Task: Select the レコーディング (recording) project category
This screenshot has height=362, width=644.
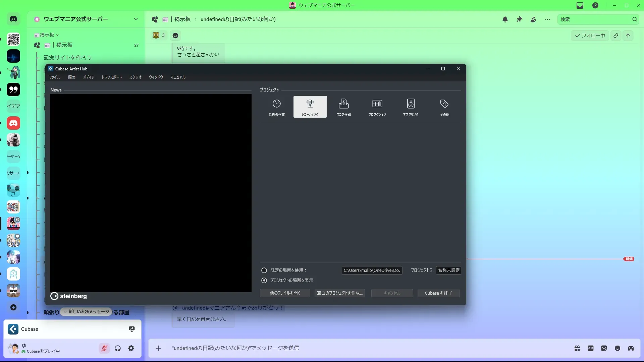Action: 310,107
